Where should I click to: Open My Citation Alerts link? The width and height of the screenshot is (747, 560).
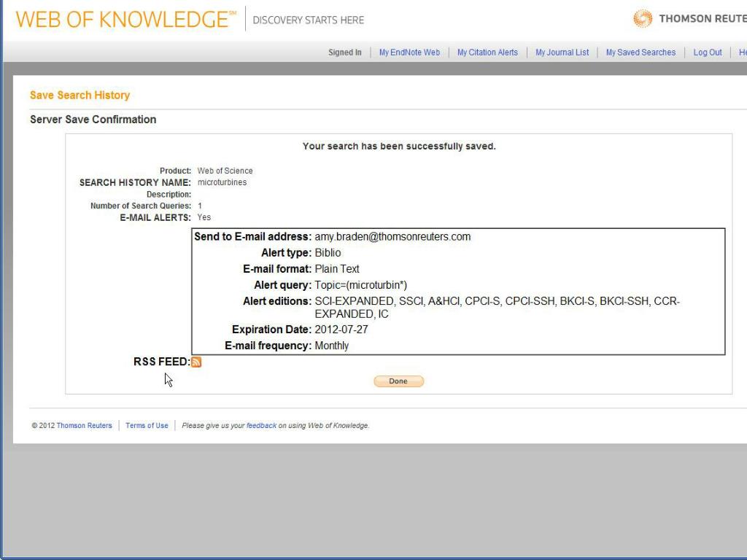(487, 52)
